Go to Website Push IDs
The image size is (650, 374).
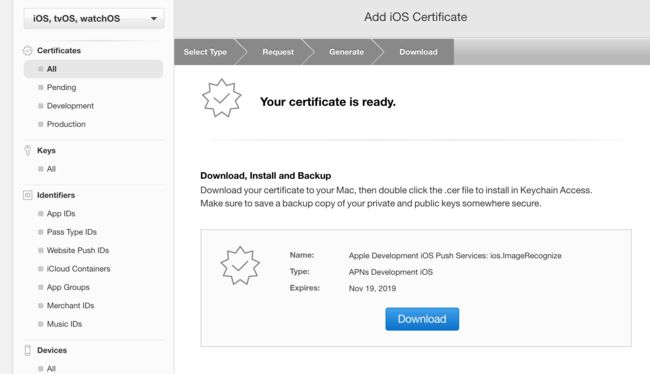[x=78, y=250]
